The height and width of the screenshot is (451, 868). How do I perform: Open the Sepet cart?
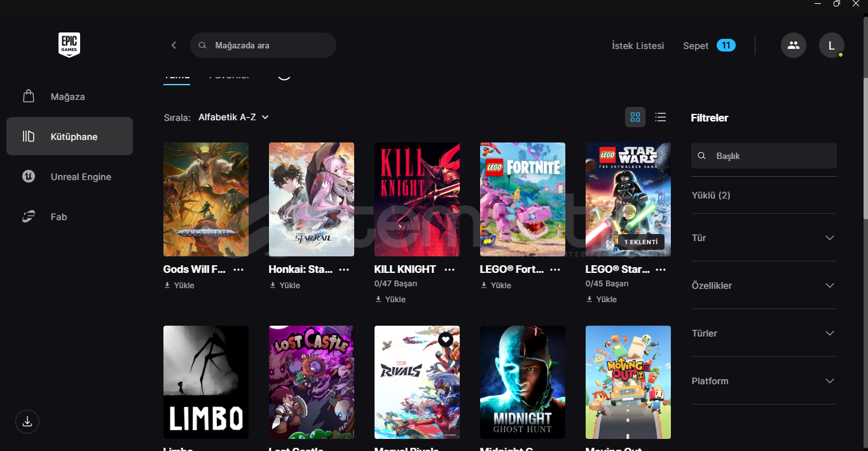(696, 46)
